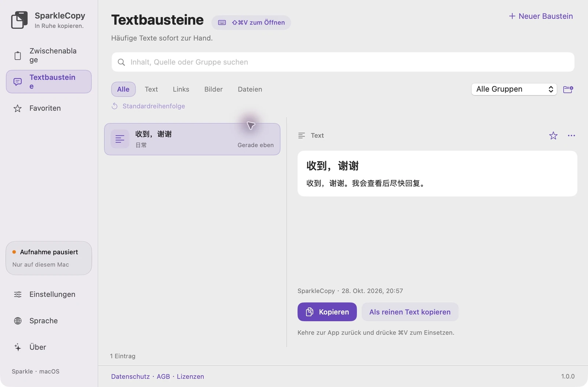Open the Datenschutz link
This screenshot has height=387, width=588.
pyautogui.click(x=130, y=377)
